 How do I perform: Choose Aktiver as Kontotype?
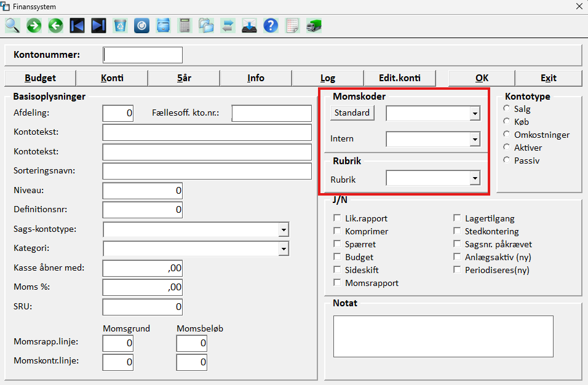pyautogui.click(x=507, y=147)
